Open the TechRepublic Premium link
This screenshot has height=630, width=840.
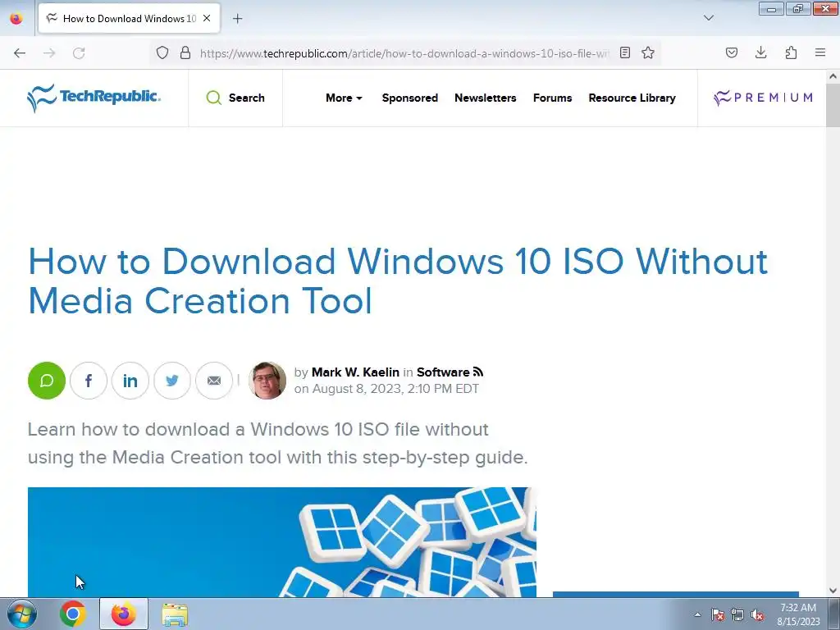click(x=763, y=98)
